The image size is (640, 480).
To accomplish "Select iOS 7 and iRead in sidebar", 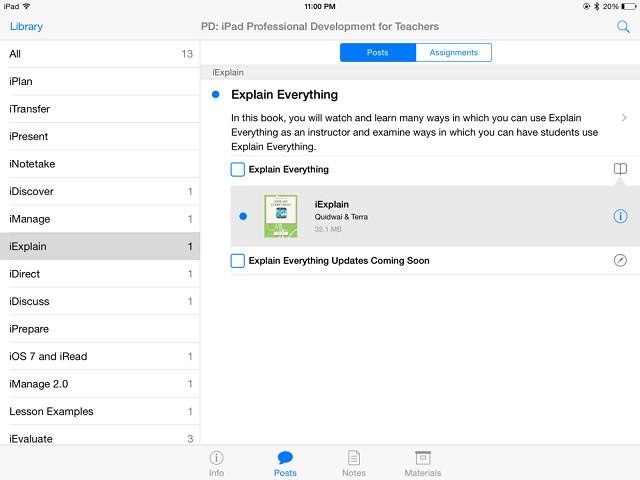I will tap(100, 356).
